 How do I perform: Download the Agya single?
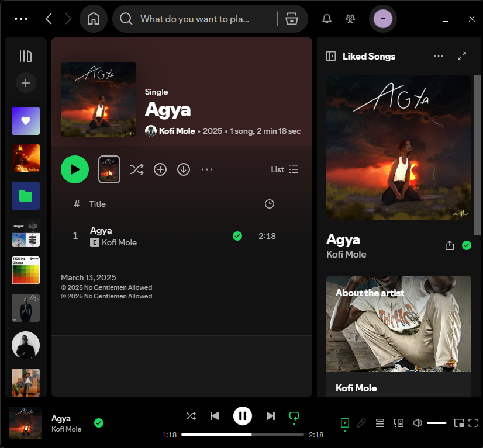click(x=184, y=169)
